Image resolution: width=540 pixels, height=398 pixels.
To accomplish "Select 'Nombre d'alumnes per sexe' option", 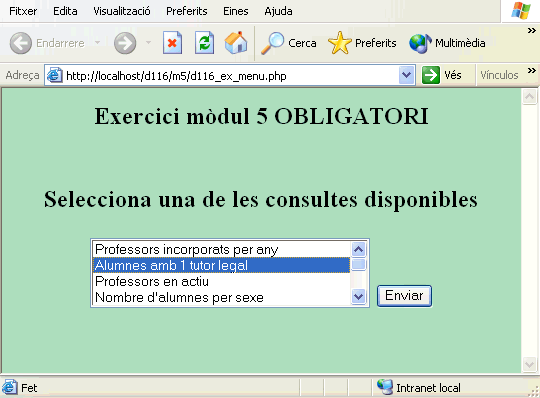I will coord(221,297).
